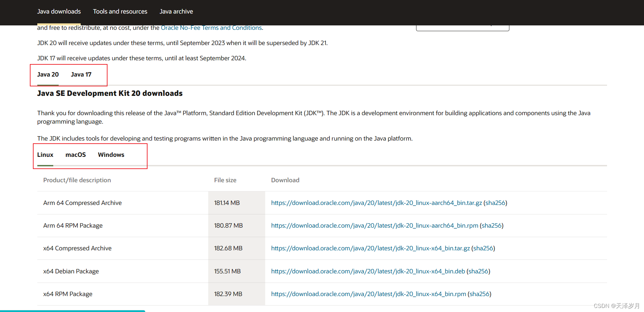Image resolution: width=644 pixels, height=312 pixels.
Task: Click the x64 Compressed Archive label
Action: (x=77, y=248)
